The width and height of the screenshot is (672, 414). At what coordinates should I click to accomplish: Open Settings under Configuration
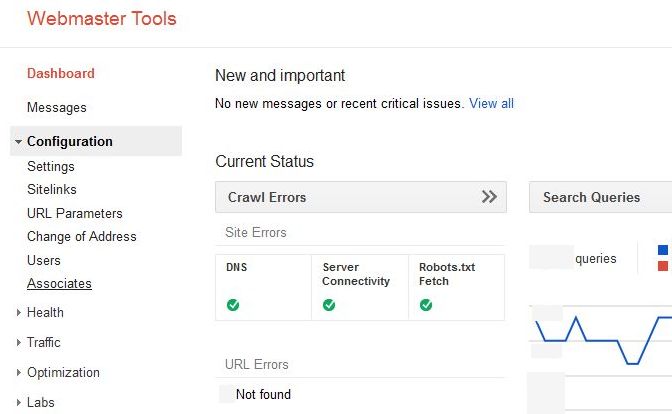[51, 166]
